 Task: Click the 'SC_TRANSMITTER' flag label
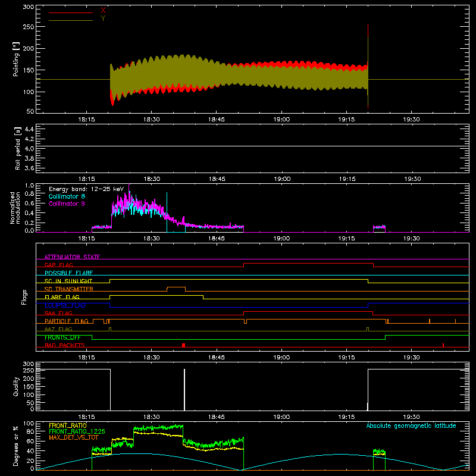69,289
